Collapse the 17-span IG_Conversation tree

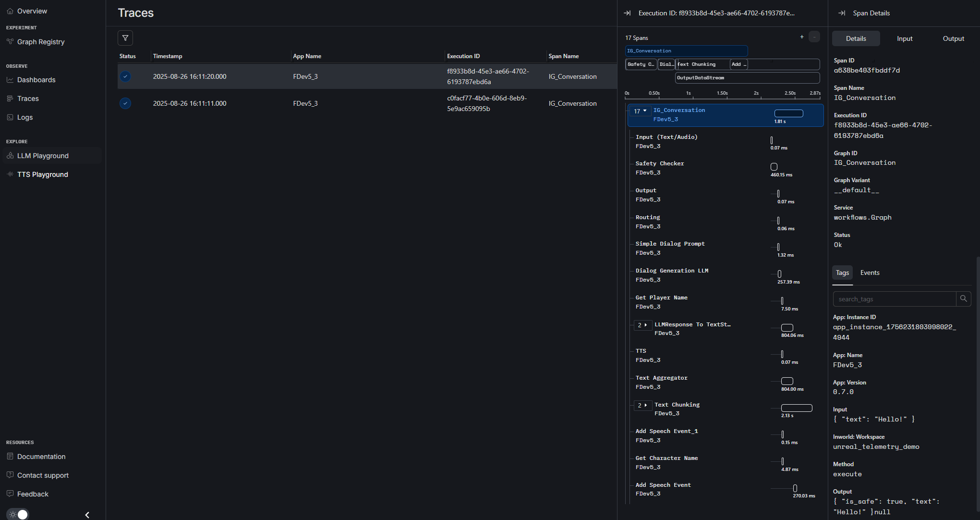(x=641, y=111)
